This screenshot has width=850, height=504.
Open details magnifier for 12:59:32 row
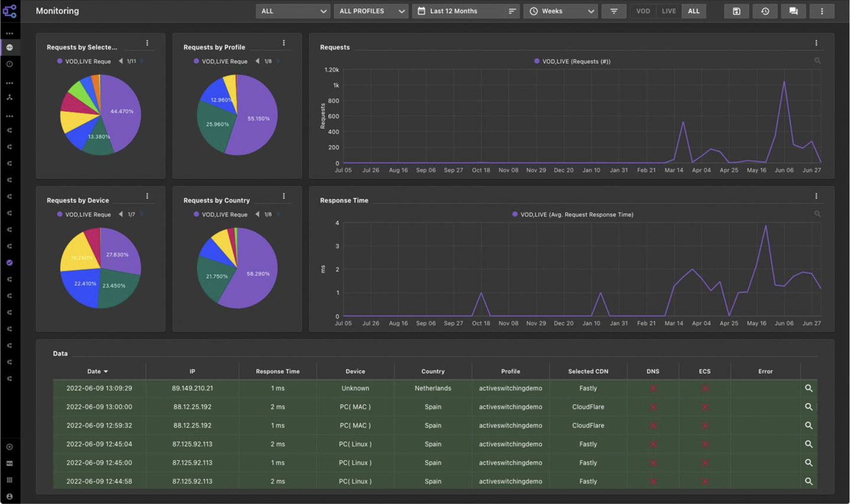click(x=809, y=426)
